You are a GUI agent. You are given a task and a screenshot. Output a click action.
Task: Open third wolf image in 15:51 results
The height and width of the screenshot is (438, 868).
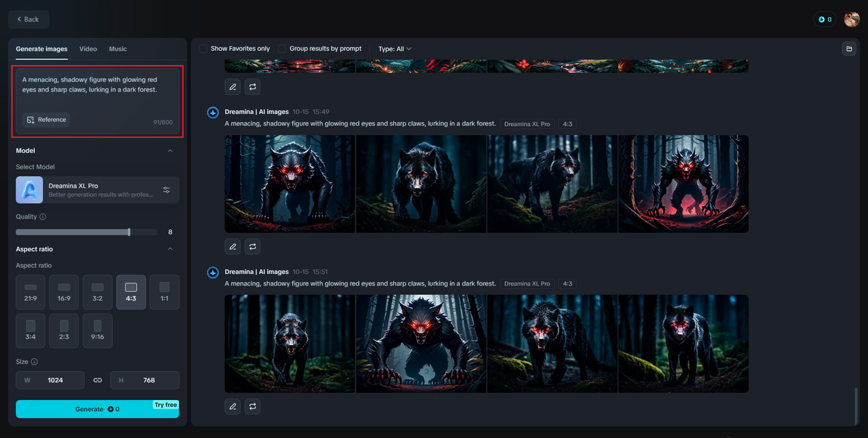point(552,344)
